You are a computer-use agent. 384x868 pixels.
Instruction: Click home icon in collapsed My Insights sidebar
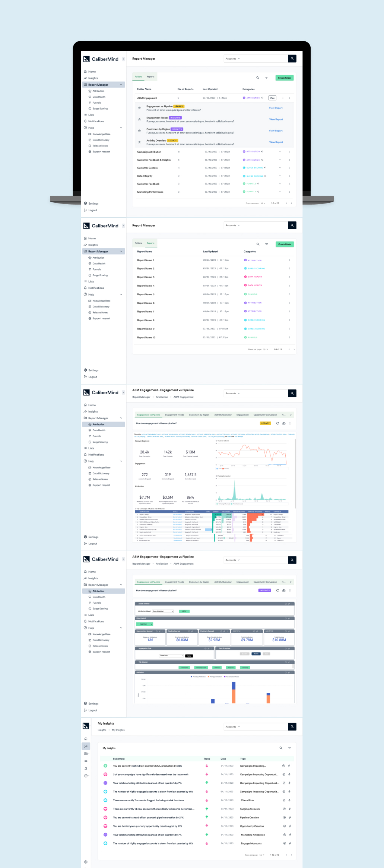[86, 739]
